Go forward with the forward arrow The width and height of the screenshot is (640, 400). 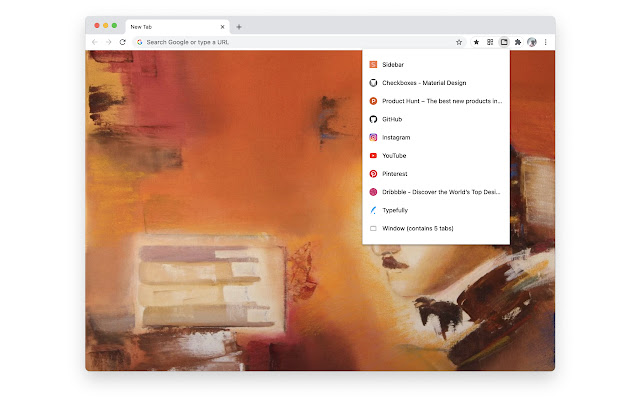pyautogui.click(x=109, y=42)
